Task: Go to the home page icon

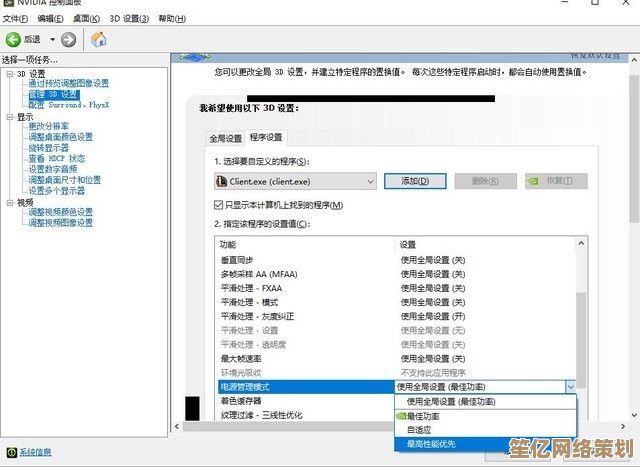Action: pyautogui.click(x=99, y=40)
